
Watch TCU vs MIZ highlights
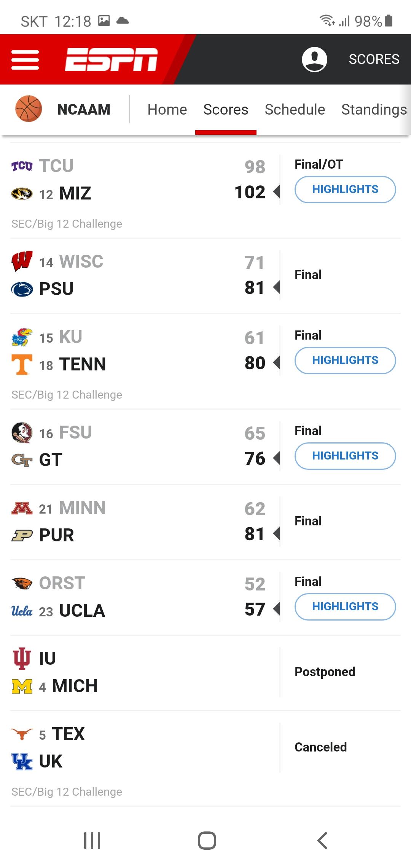coord(345,189)
